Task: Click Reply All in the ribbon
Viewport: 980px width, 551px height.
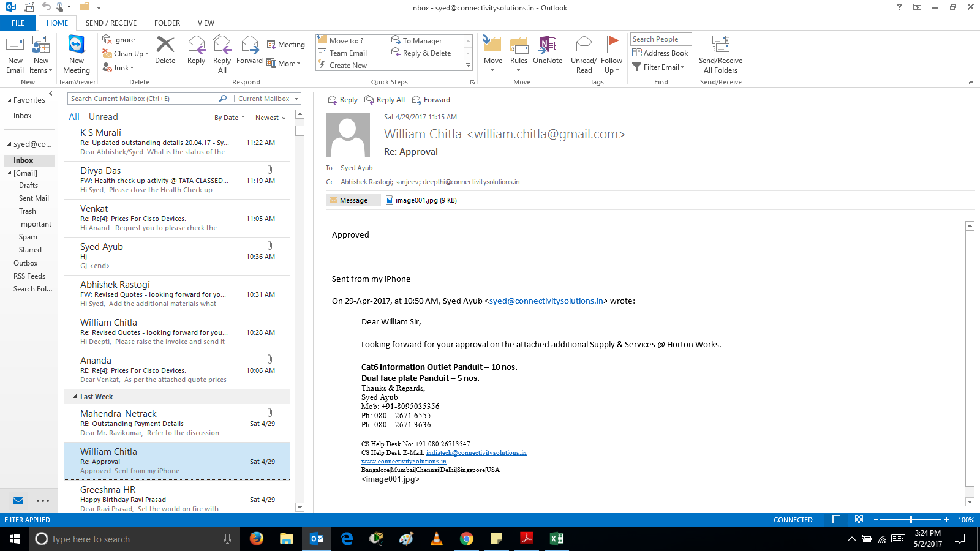Action: click(222, 54)
